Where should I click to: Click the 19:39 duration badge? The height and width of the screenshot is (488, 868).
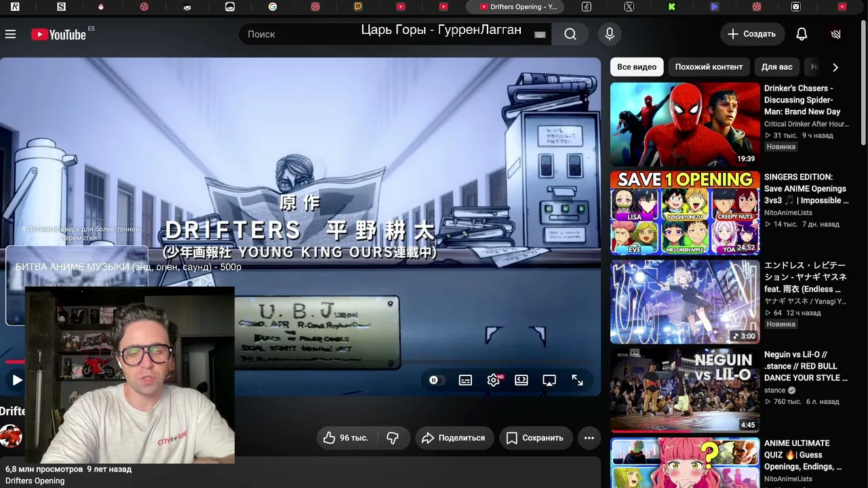coord(746,159)
